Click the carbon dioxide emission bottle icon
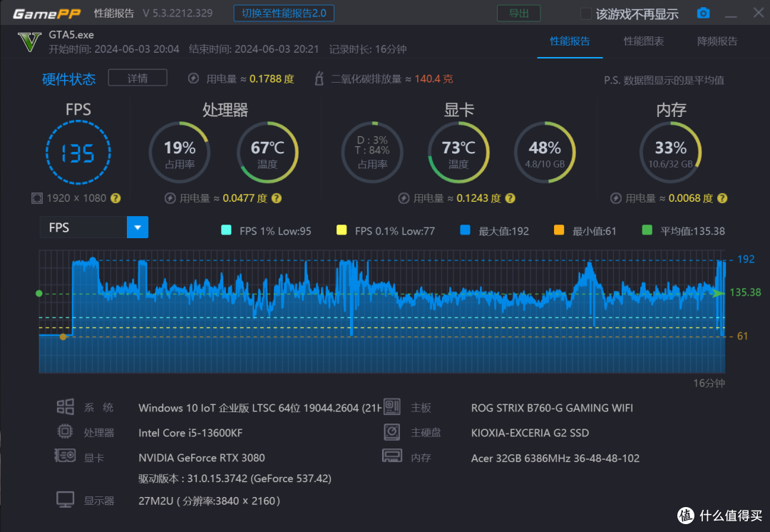This screenshot has width=770, height=532. pyautogui.click(x=319, y=78)
